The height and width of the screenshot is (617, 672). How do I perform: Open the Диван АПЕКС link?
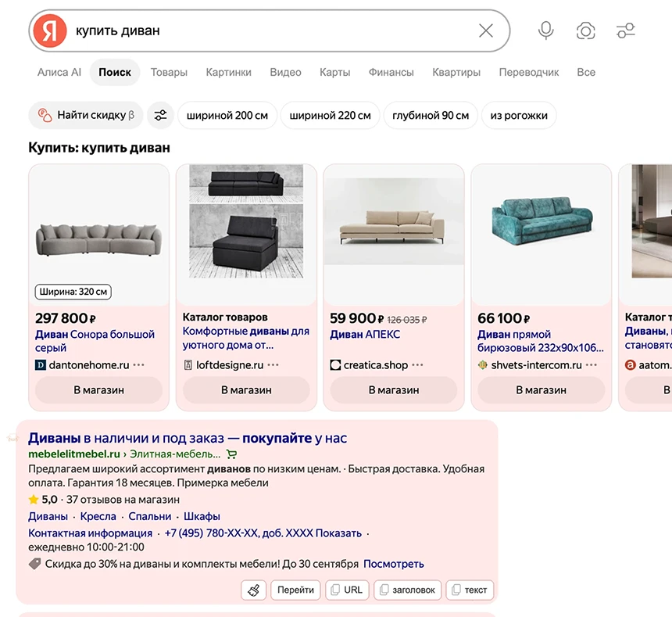[x=365, y=334]
